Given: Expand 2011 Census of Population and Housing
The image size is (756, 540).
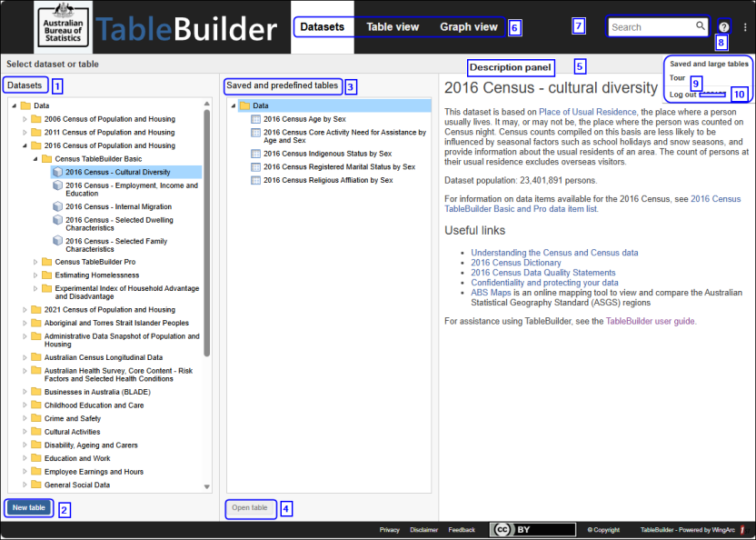Looking at the screenshot, I should tap(25, 132).
